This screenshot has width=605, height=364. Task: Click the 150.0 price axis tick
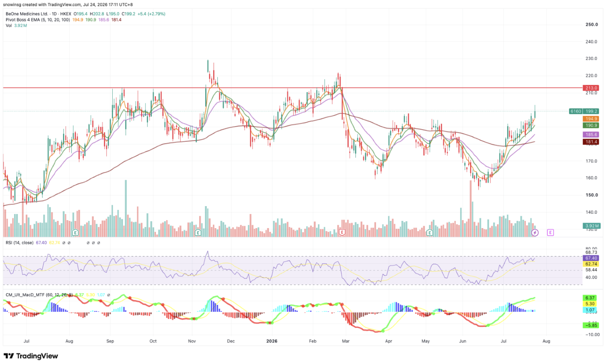(x=592, y=195)
